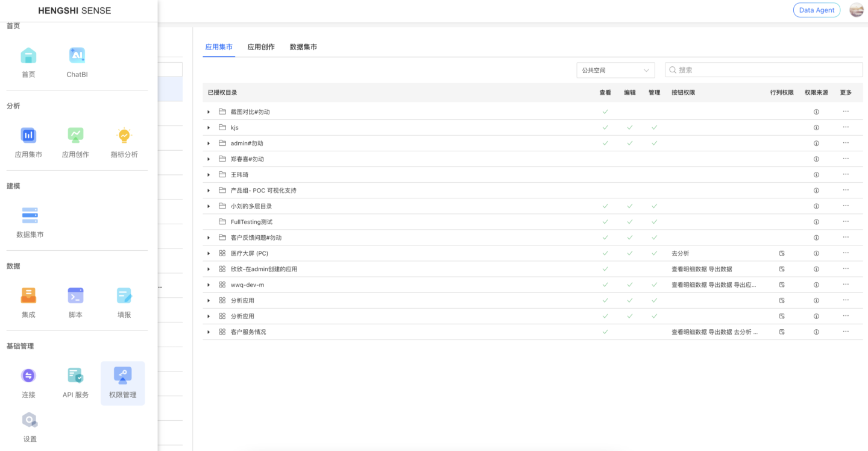Viewport: 868px width, 451px height.
Task: Open API 服务 in 基础管理
Action: [75, 376]
